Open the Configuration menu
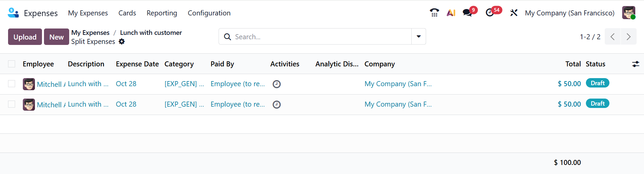The height and width of the screenshot is (174, 644). pos(209,13)
